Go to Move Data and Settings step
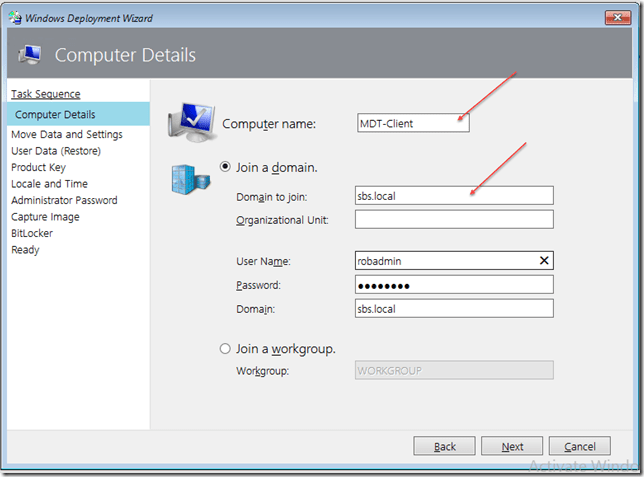Viewport: 644px width, 477px height. (x=67, y=134)
